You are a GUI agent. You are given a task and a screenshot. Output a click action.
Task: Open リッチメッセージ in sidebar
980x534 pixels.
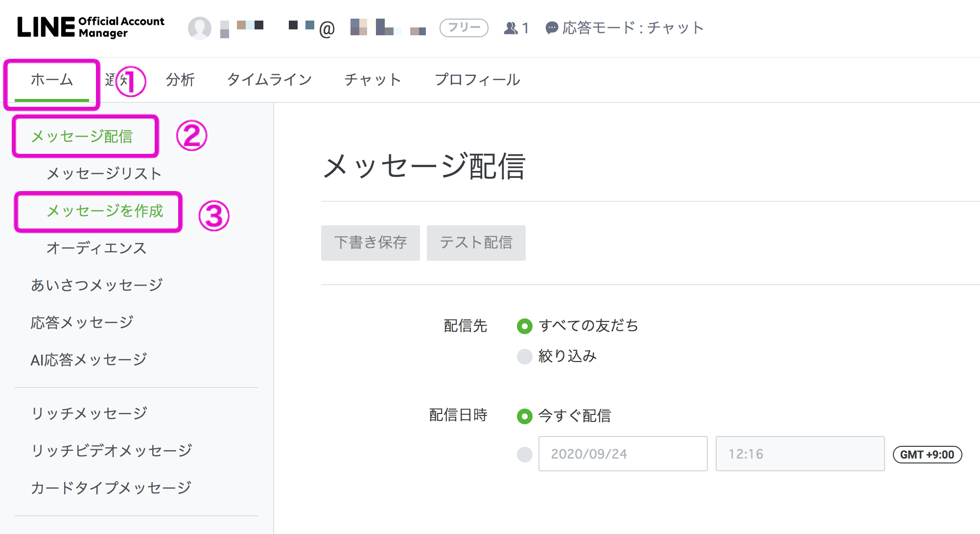coord(89,413)
